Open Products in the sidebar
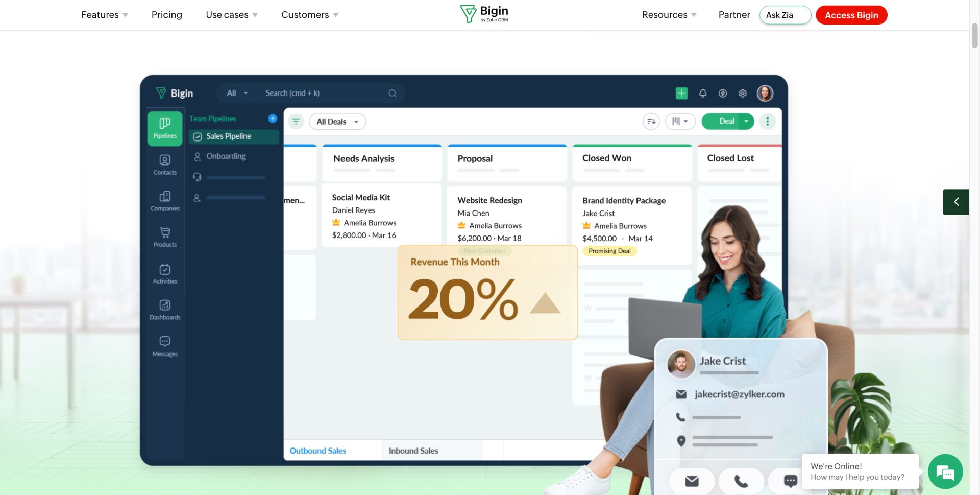The image size is (980, 495). (x=165, y=238)
